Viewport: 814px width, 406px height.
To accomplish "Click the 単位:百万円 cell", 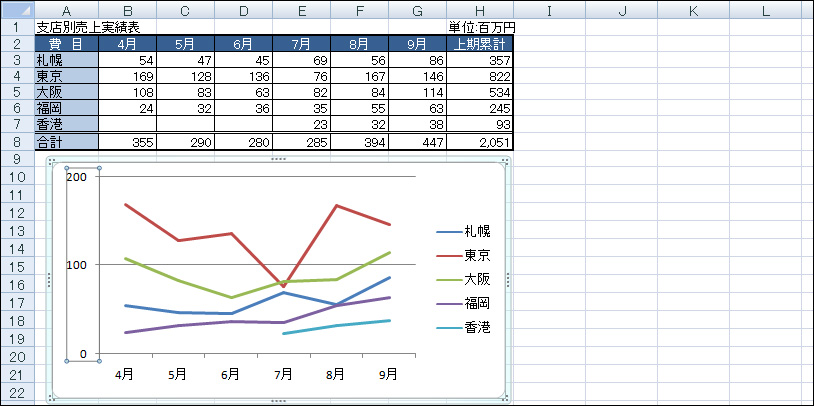I will tap(480, 27).
